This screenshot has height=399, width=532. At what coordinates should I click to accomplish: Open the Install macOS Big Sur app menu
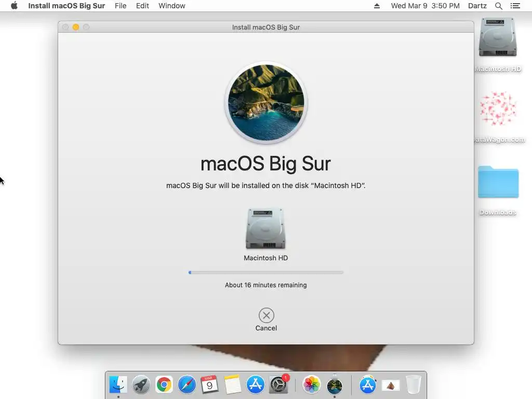pos(66,6)
